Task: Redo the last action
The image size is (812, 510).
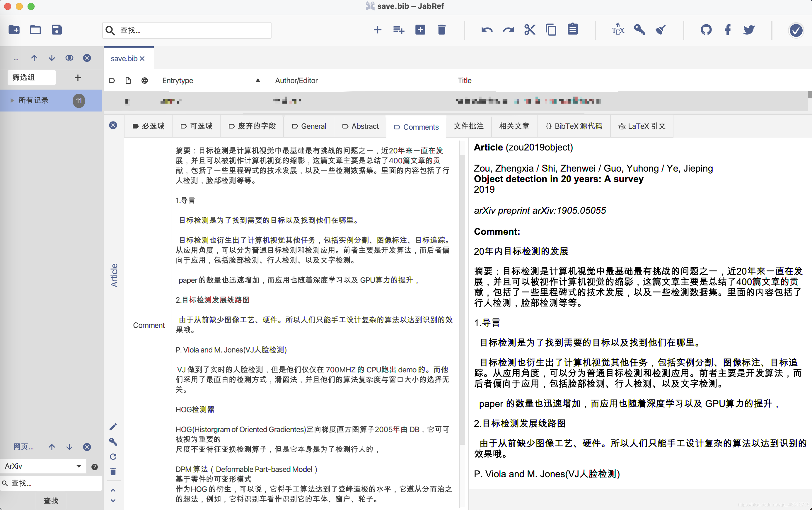Action: click(x=508, y=30)
